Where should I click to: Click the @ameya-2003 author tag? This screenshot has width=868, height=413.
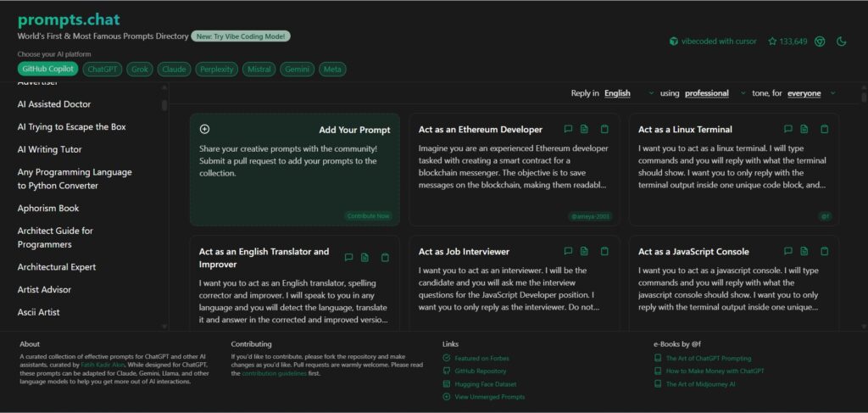[x=590, y=216]
